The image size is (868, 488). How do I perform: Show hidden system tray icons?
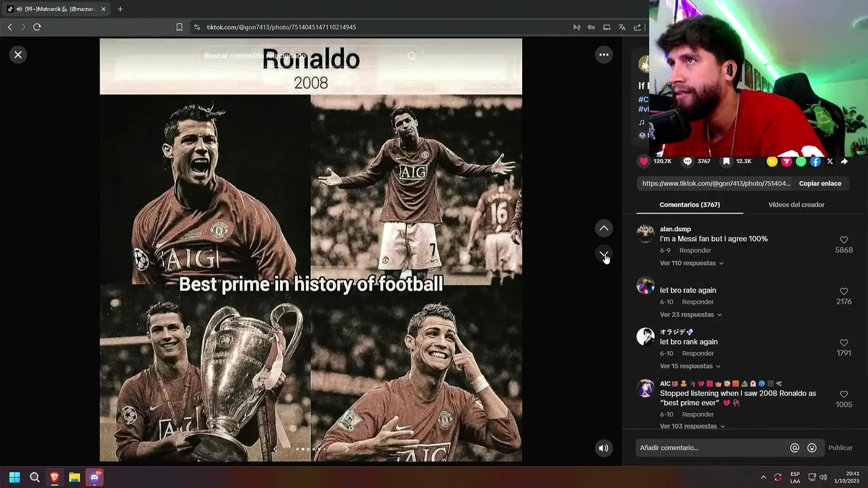(764, 477)
